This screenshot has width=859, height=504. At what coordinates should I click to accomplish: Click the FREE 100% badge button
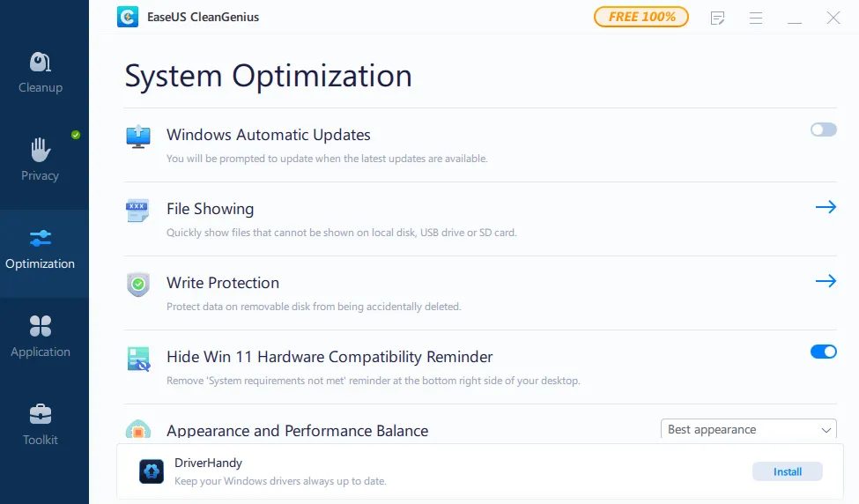[641, 17]
